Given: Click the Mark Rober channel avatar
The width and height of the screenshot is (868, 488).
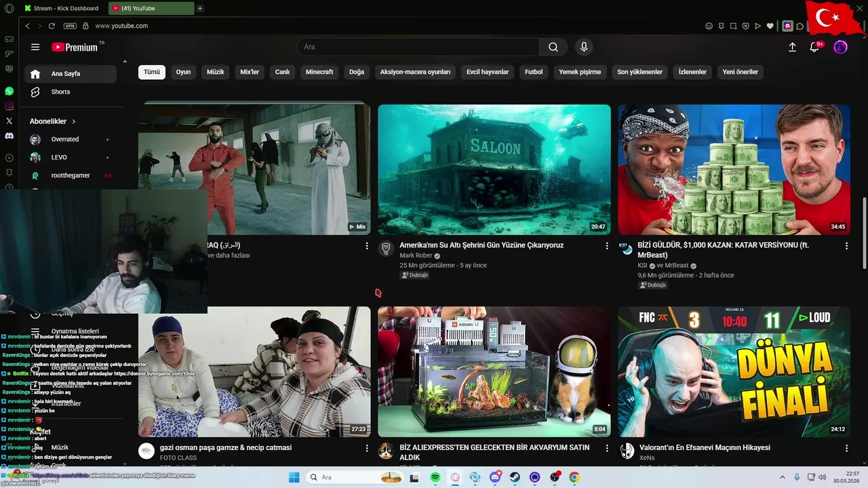Looking at the screenshot, I should pyautogui.click(x=386, y=248).
